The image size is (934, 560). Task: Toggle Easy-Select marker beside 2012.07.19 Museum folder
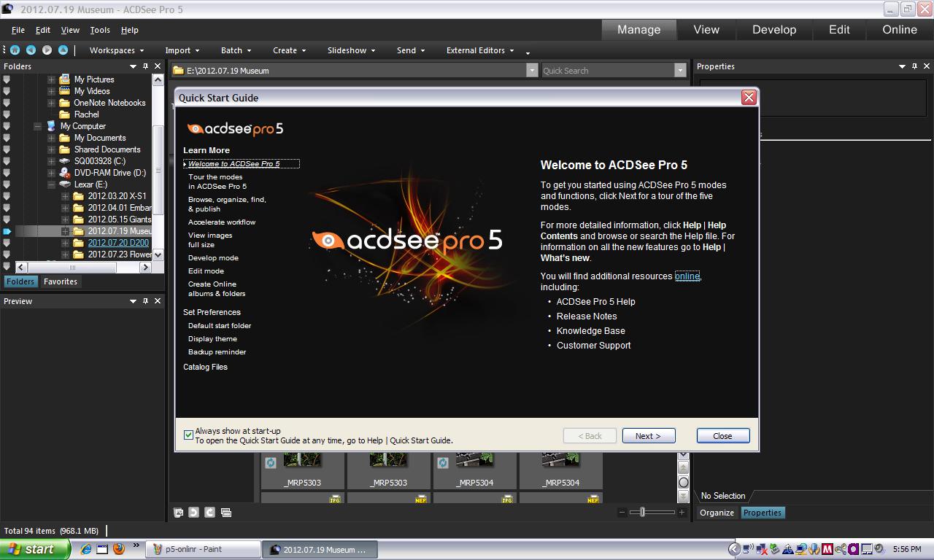click(x=7, y=231)
